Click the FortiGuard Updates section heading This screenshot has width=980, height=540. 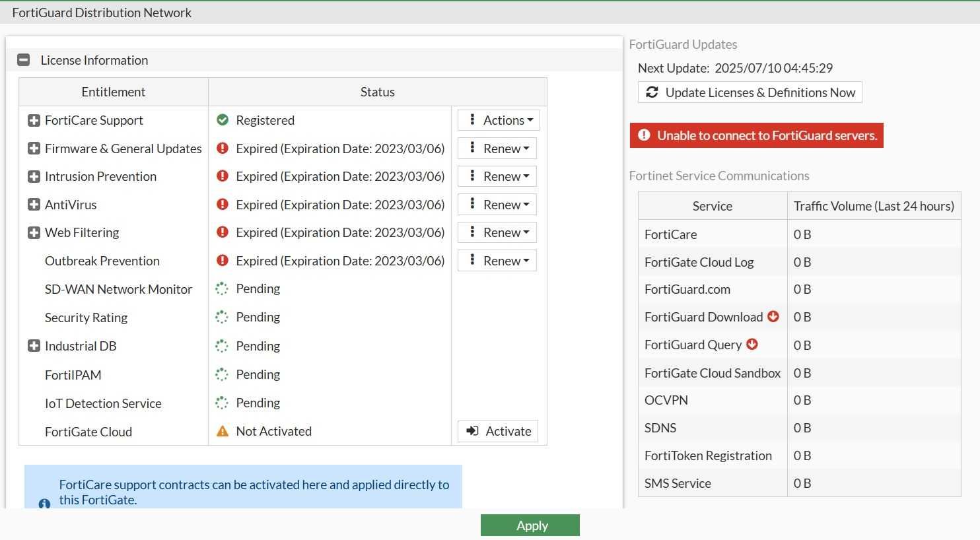(x=683, y=44)
